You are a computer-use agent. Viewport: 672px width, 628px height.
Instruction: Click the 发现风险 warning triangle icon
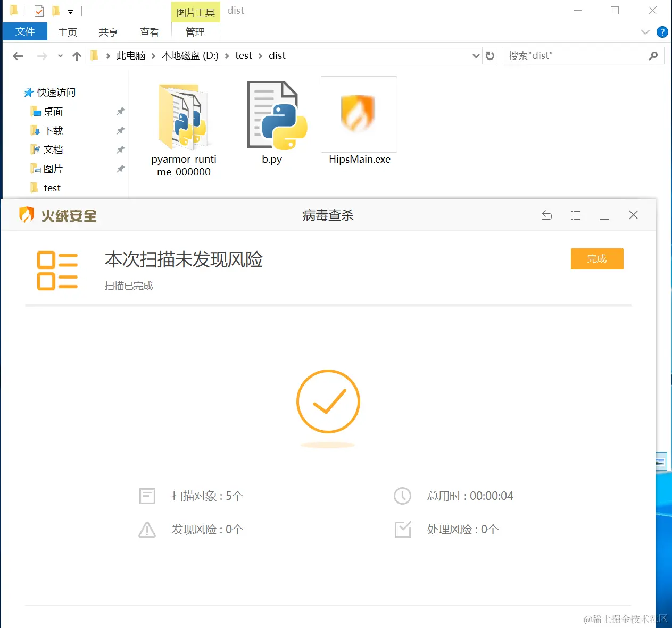[147, 530]
